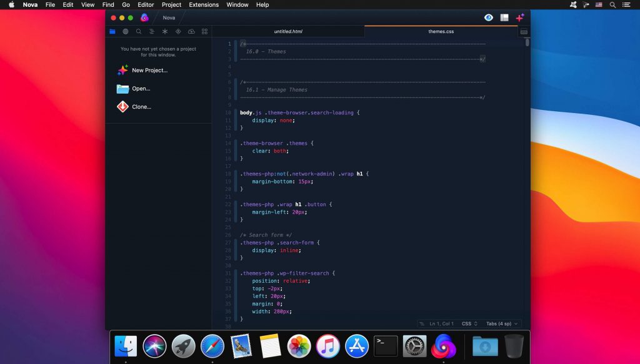Launch Terminal from the Dock
Screen dimensions: 640x364
384,345
